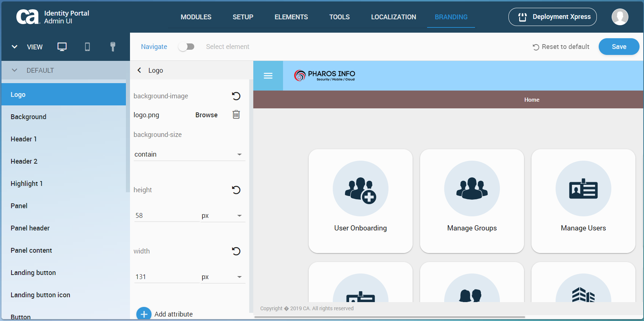Image resolution: width=644 pixels, height=321 pixels.
Task: Click the height value field 58
Action: point(167,216)
